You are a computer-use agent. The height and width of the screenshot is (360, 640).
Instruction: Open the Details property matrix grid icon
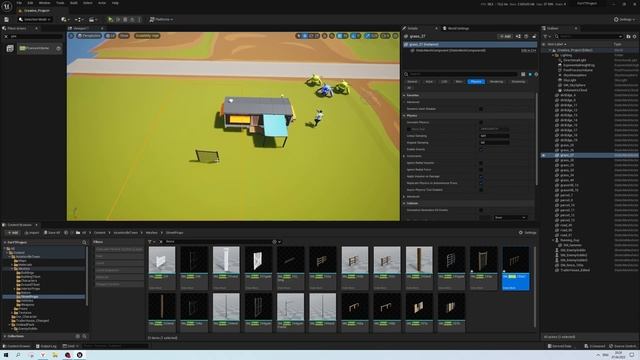[523, 74]
